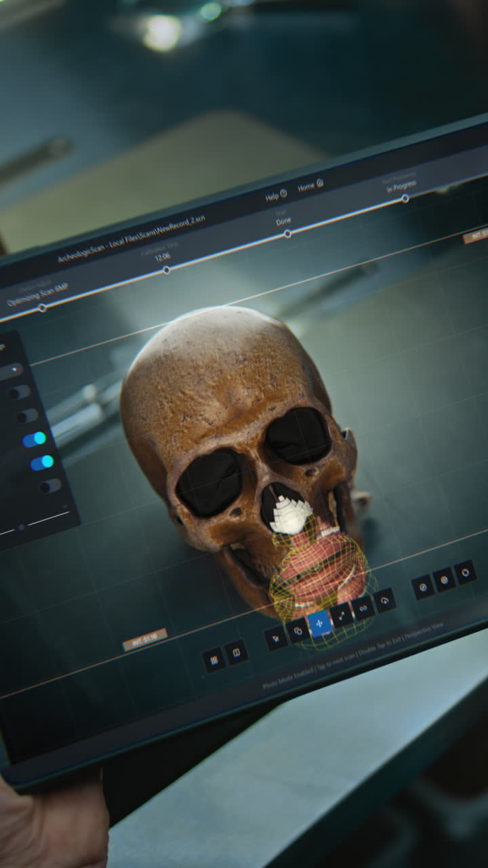Click the cursor select tool icon
The width and height of the screenshot is (488, 868).
276,637
